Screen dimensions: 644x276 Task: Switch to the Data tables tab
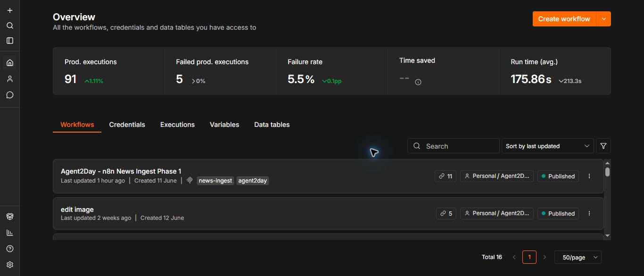click(x=272, y=125)
